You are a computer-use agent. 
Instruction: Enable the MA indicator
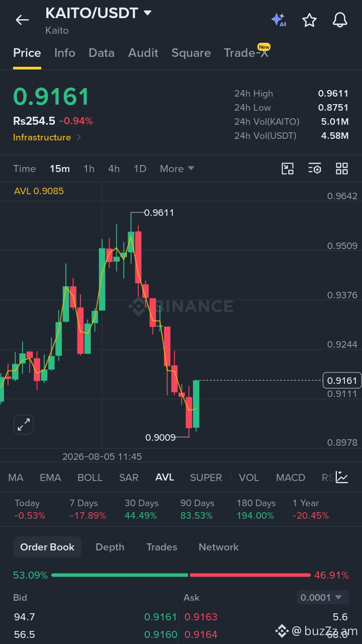(x=16, y=477)
